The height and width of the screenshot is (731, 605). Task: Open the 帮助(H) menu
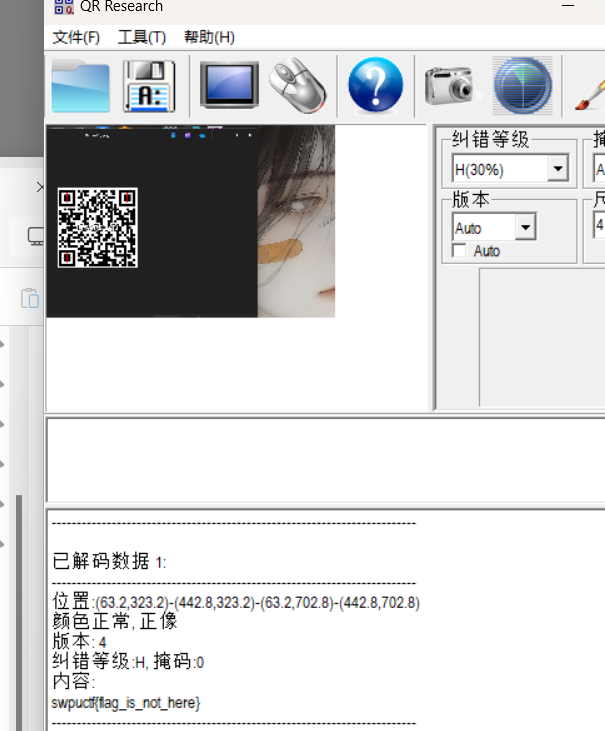(209, 37)
